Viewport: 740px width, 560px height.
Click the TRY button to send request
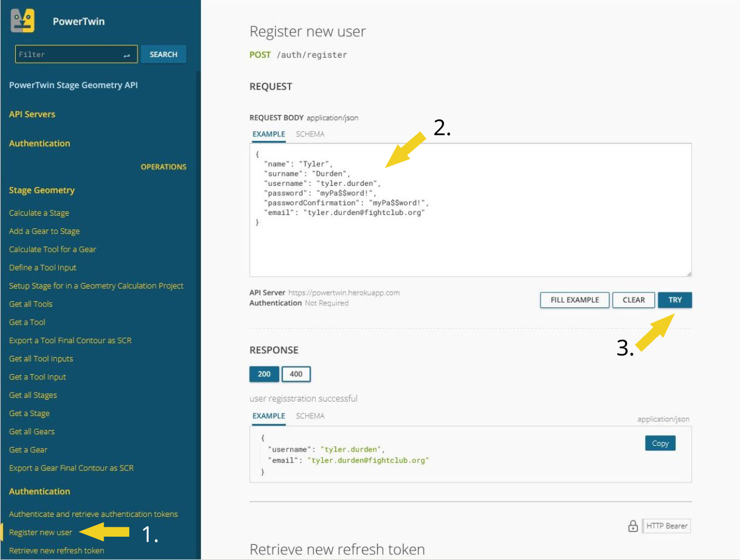point(675,300)
